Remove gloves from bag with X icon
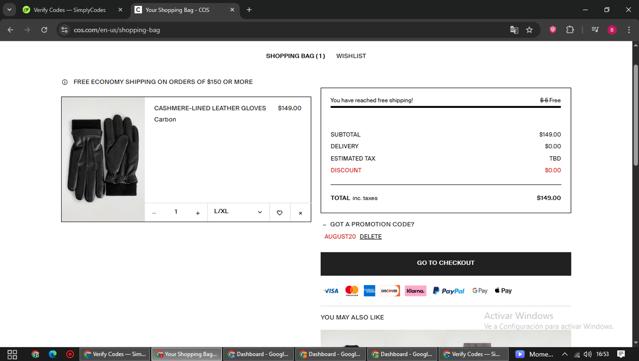The width and height of the screenshot is (639, 361). [300, 213]
